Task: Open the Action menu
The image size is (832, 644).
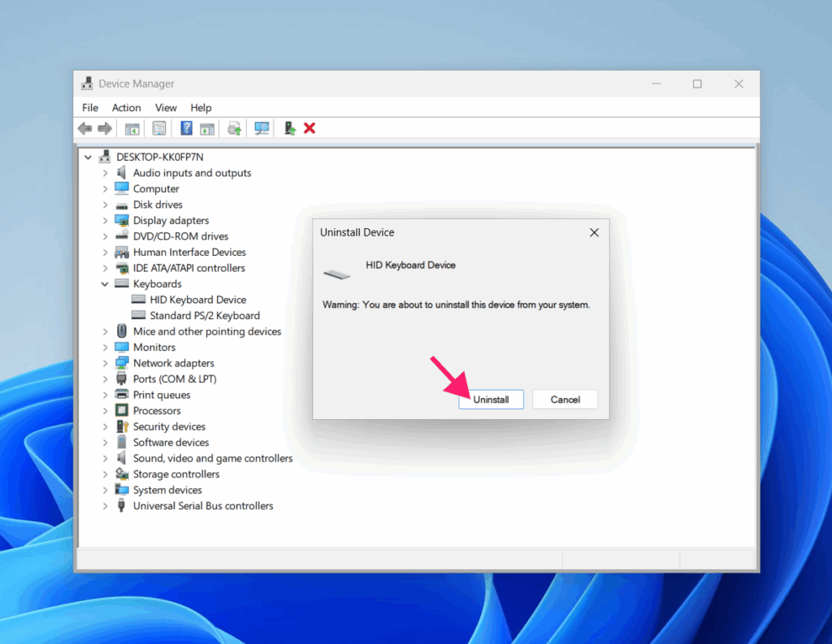Action: click(126, 108)
